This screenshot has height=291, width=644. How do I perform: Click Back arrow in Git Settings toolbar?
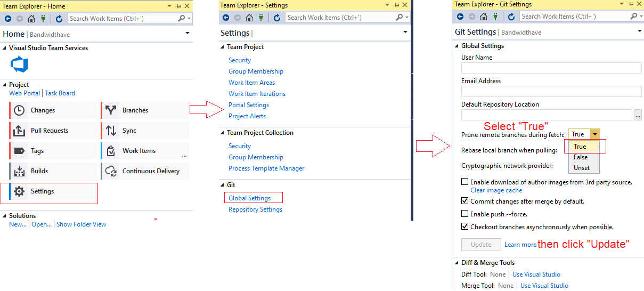pyautogui.click(x=460, y=17)
